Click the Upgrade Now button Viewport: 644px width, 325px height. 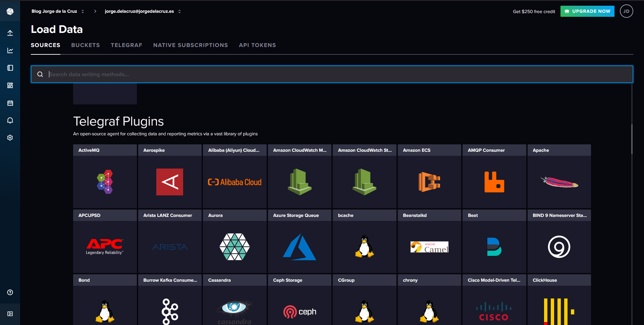pos(587,11)
